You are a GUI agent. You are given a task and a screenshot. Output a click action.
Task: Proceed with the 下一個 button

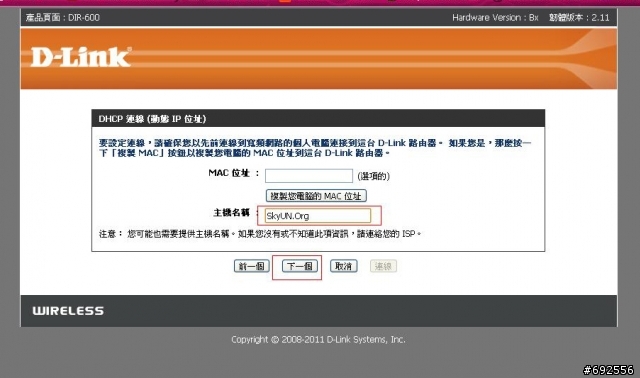tap(300, 266)
